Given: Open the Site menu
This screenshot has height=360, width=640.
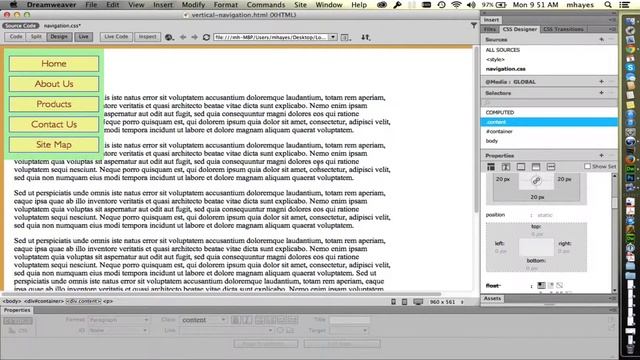Looking at the screenshot, I should (x=300, y=5).
